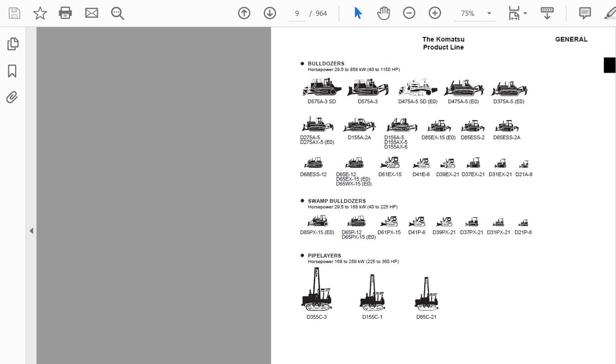The image size is (616, 364).
Task: Click the D375A-5 (E0) label
Action: (x=509, y=101)
